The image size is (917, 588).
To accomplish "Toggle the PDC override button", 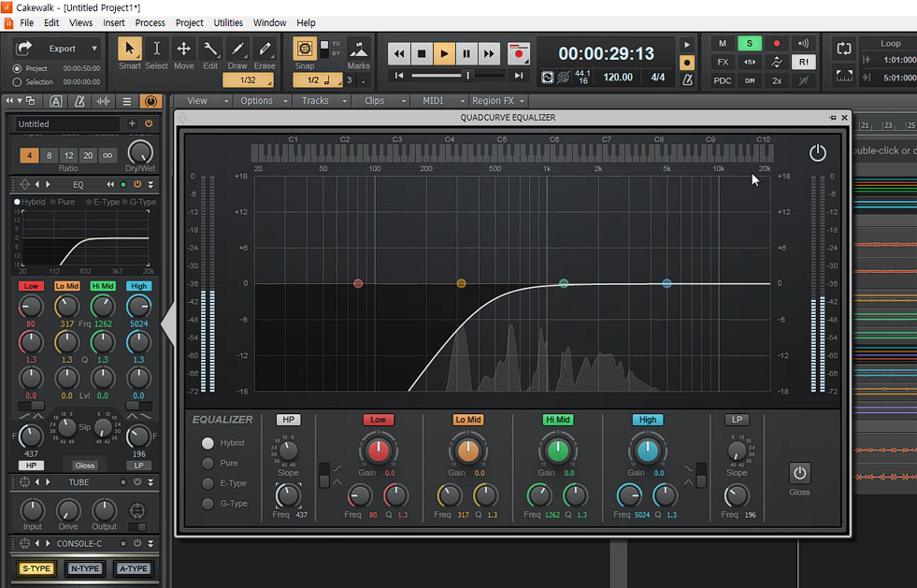I will click(x=723, y=80).
